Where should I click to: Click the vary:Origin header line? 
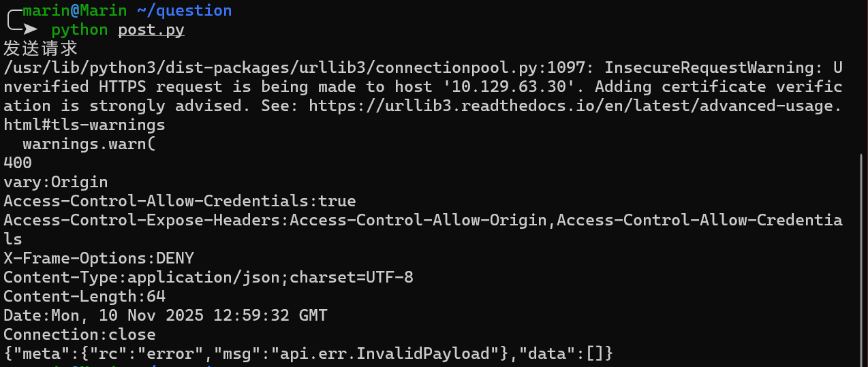coord(56,182)
